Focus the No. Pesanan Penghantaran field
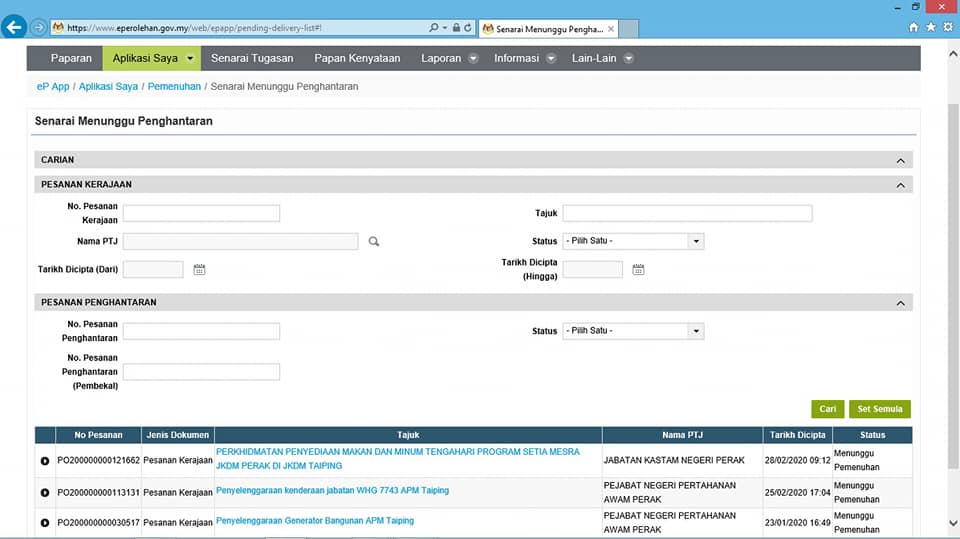 point(201,331)
